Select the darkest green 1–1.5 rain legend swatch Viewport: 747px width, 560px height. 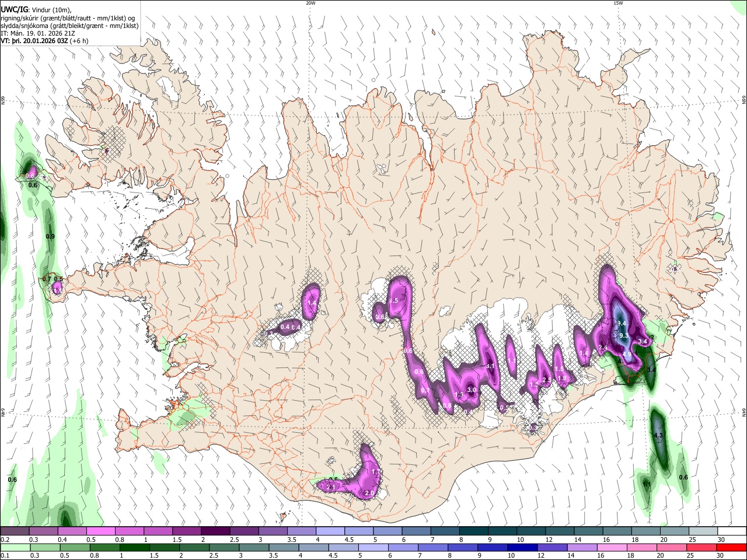[x=134, y=547]
